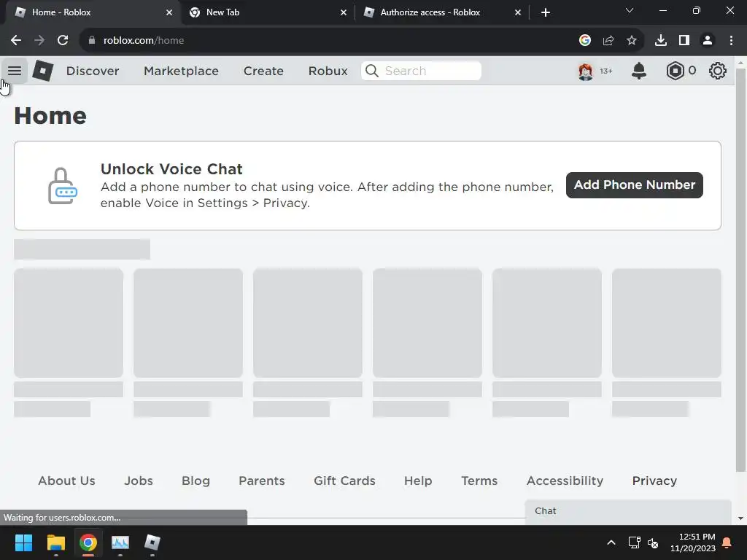Viewport: 747px width, 560px height.
Task: Open the Robux menu item
Action: [x=328, y=71]
